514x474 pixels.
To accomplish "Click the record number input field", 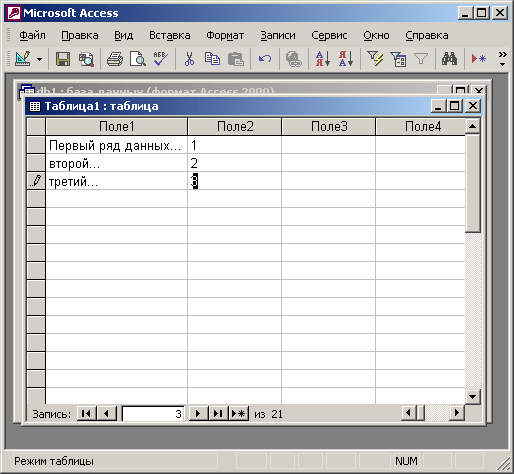I will [x=153, y=414].
